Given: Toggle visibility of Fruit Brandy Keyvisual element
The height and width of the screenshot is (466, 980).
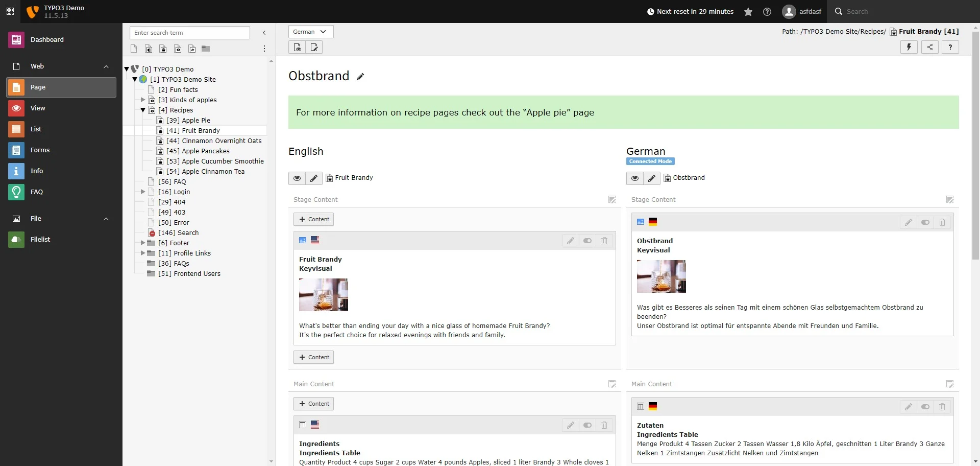Looking at the screenshot, I should [x=587, y=241].
